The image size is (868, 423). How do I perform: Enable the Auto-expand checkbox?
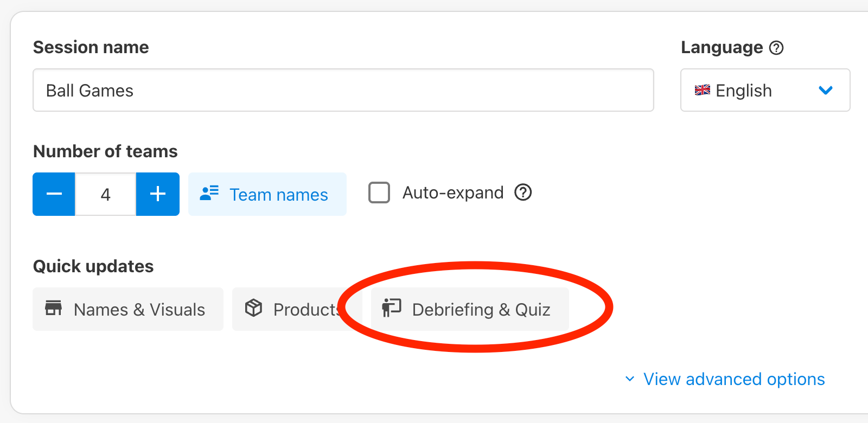379,193
